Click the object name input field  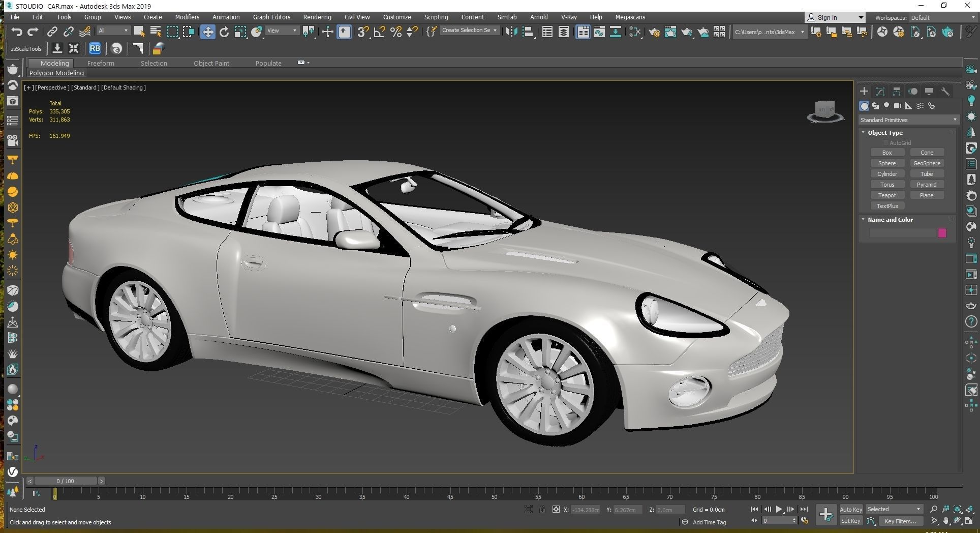[903, 233]
